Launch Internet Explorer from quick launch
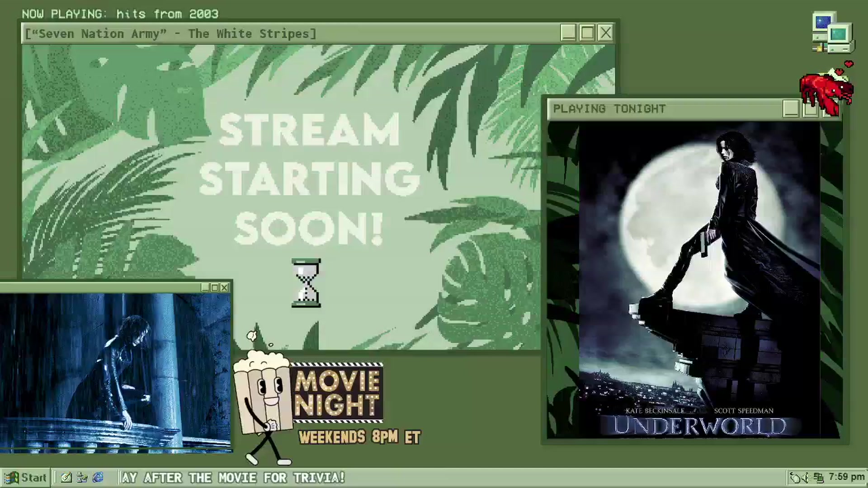 point(98,478)
